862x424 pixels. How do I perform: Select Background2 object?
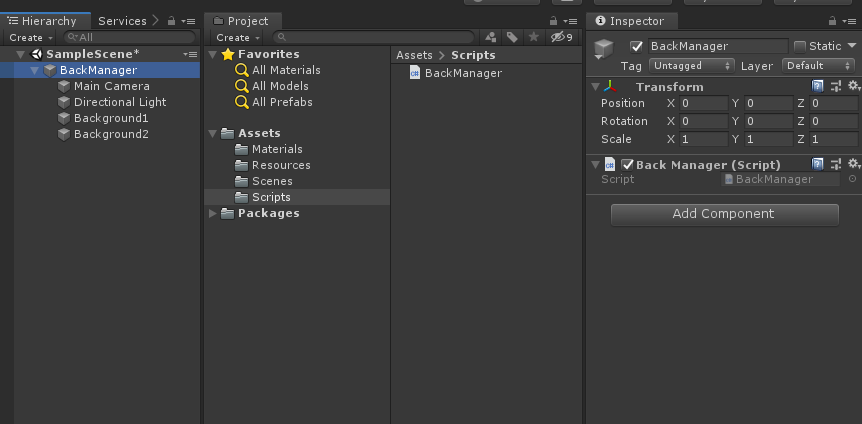111,134
